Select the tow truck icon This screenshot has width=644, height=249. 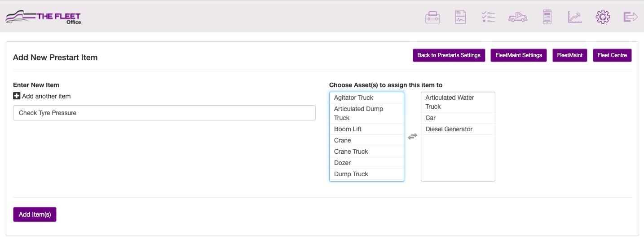518,17
